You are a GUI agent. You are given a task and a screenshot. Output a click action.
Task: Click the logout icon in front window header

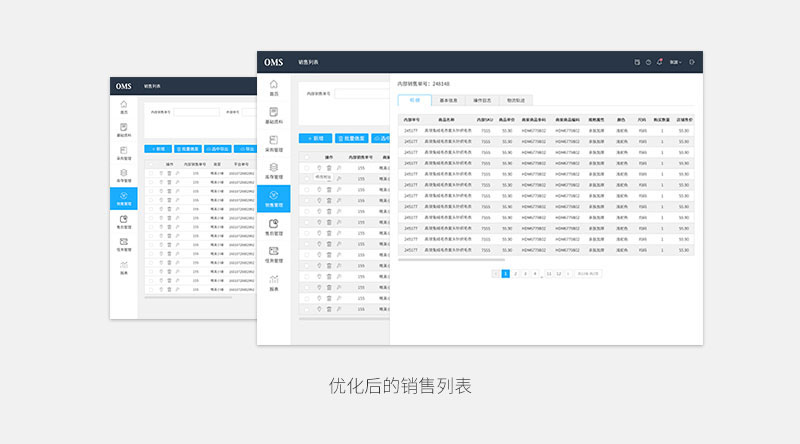click(692, 62)
